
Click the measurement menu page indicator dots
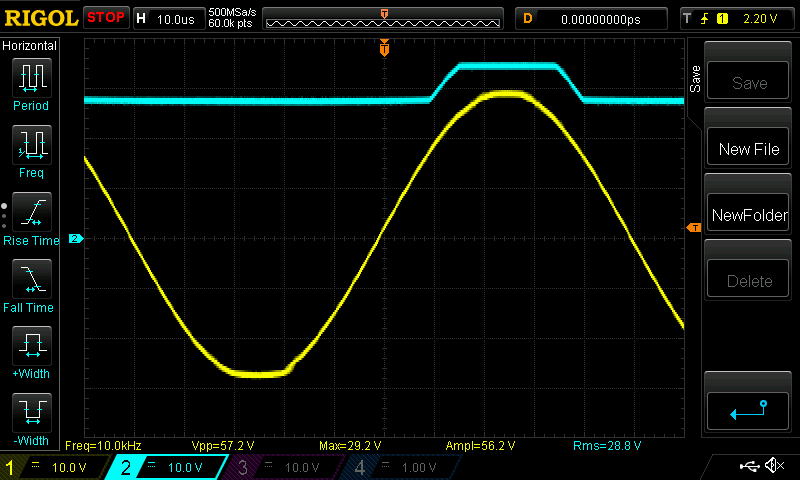4,216
